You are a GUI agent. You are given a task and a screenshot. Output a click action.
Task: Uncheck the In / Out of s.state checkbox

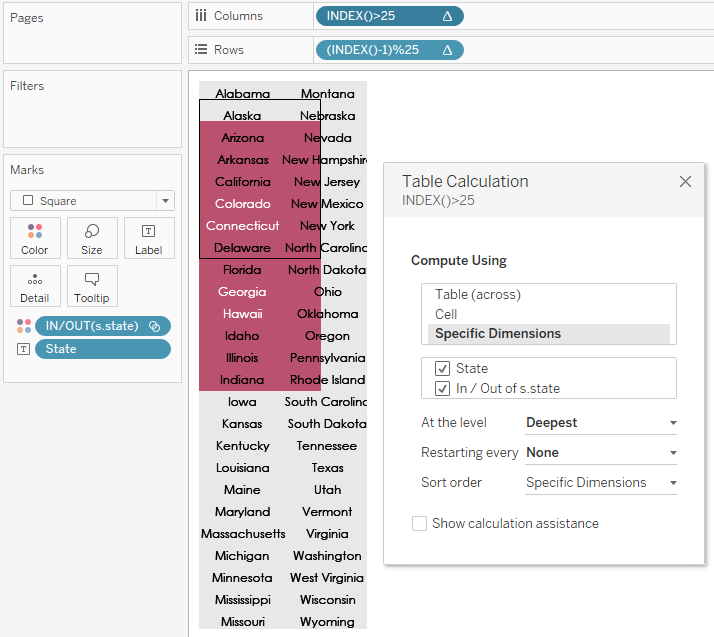[x=443, y=389]
